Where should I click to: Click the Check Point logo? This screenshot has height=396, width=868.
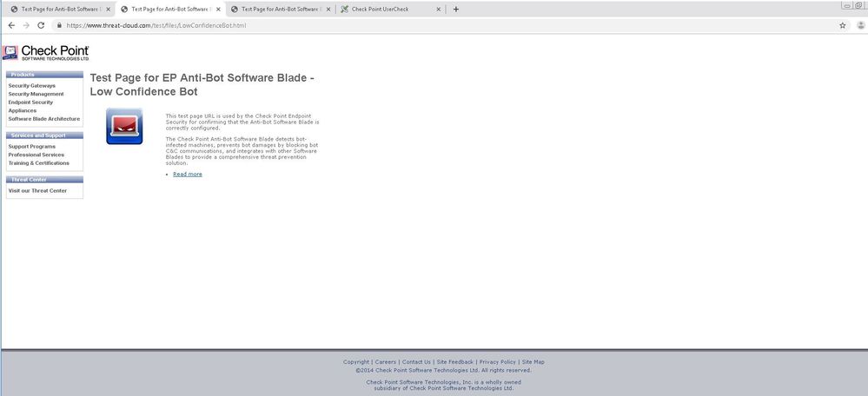click(x=45, y=53)
